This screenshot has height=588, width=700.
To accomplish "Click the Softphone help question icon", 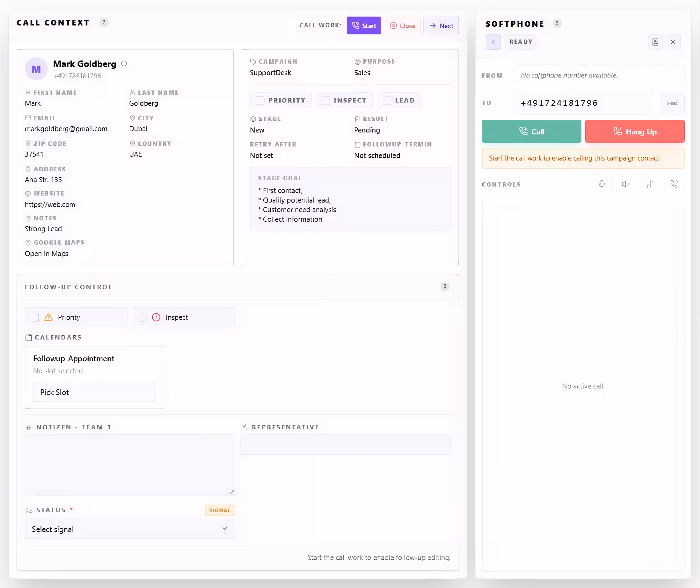I will point(557,23).
